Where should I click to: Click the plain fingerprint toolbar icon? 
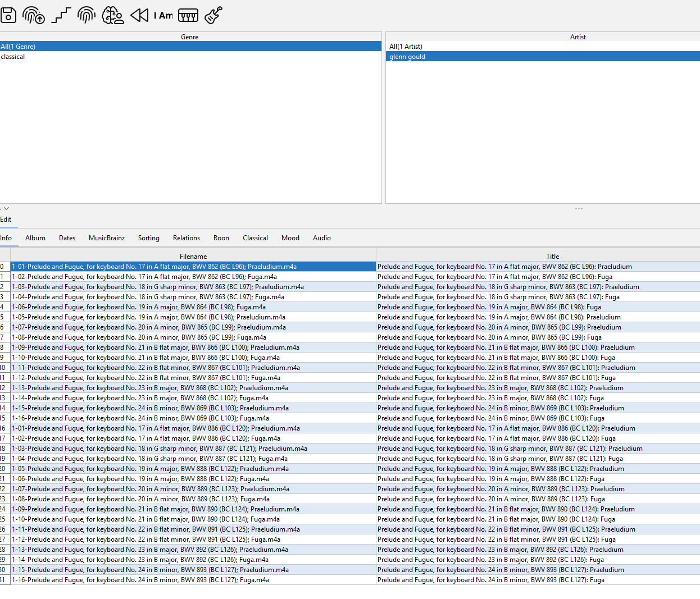[87, 15]
